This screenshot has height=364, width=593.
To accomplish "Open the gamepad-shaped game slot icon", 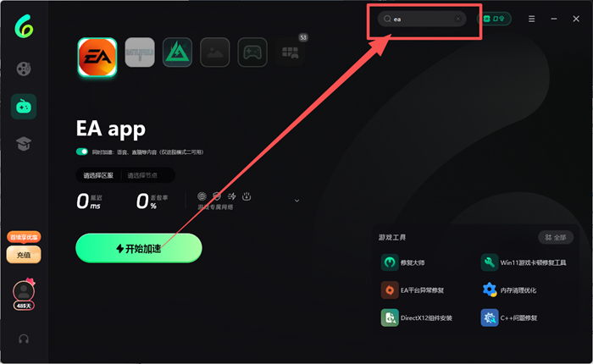I will (x=252, y=52).
